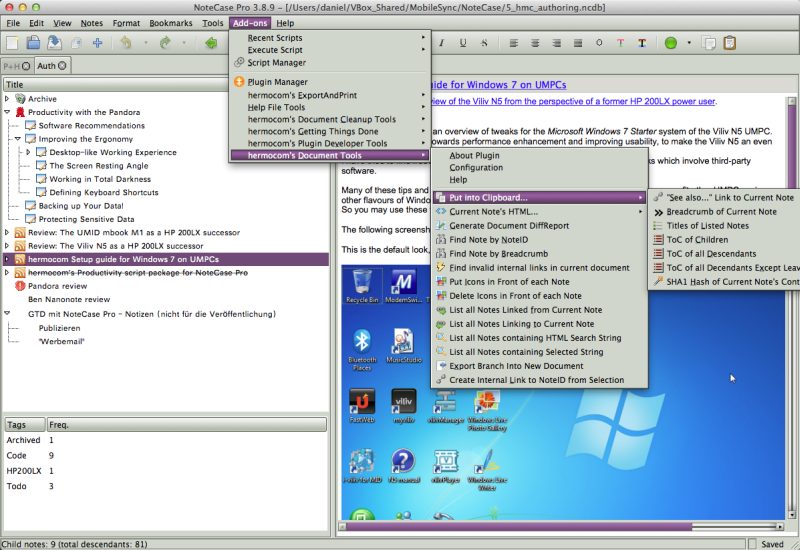Choose Titles of Listed Notes

click(726, 226)
